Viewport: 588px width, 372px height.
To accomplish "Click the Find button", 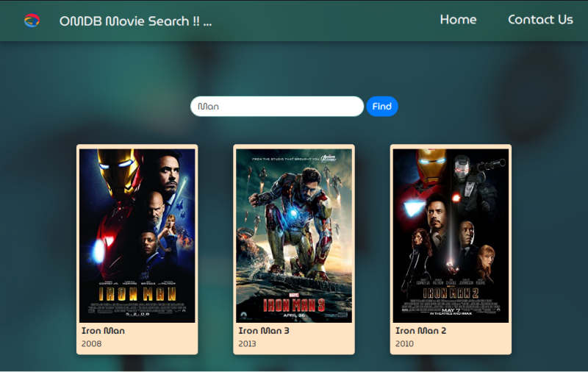I will 381,107.
